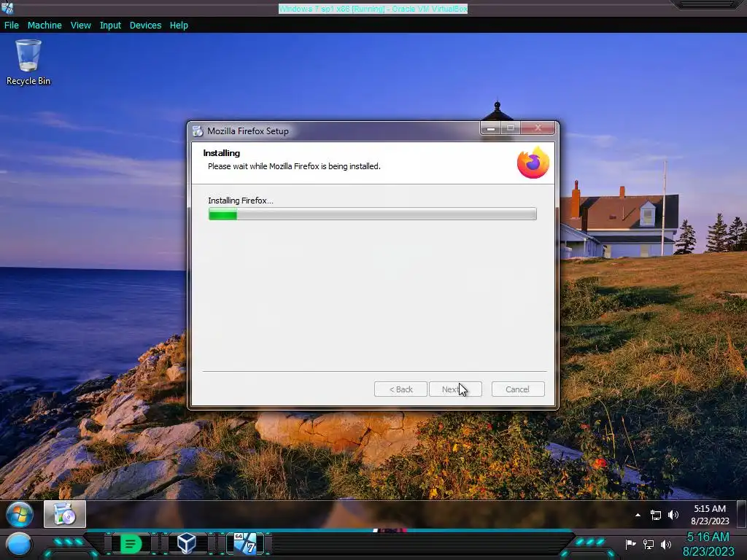Click the guest network tray icon
The height and width of the screenshot is (560, 747).
656,515
